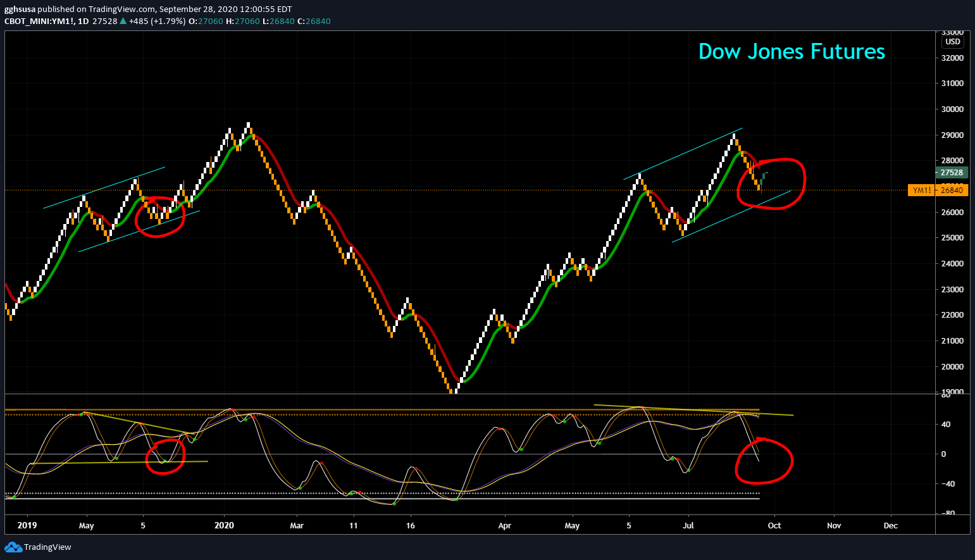Click the 22000 price axis label
Image resolution: width=975 pixels, height=560 pixels.
(x=953, y=314)
